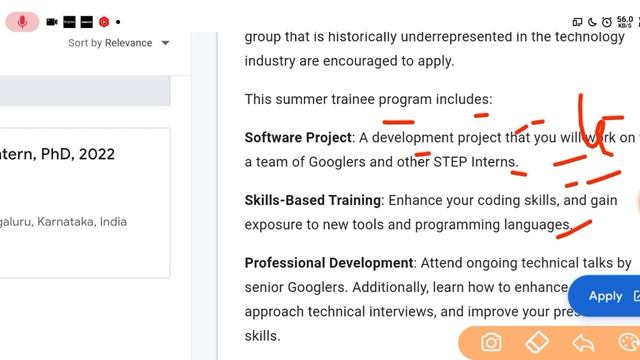Click the Apply button
This screenshot has width=640, height=360.
coord(605,296)
